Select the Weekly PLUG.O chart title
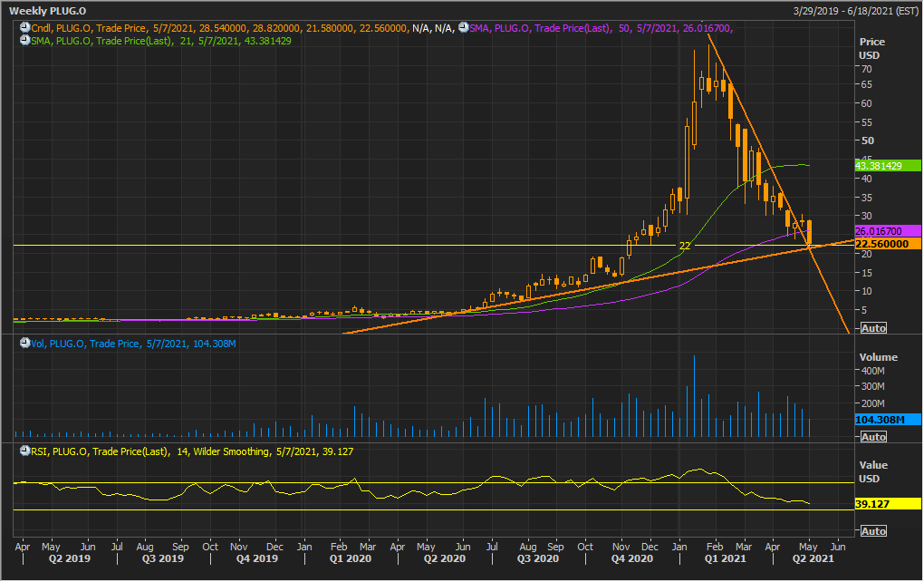Image resolution: width=924 pixels, height=582 pixels. (48, 11)
